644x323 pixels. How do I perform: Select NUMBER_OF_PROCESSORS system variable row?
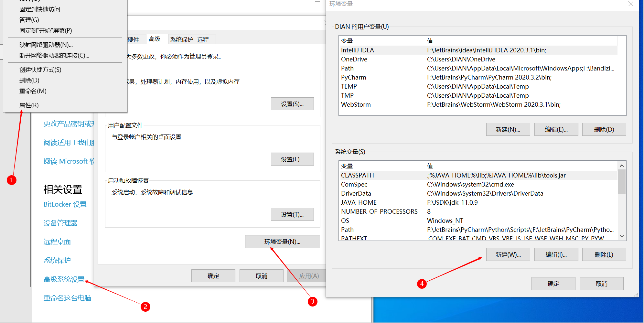tap(478, 211)
